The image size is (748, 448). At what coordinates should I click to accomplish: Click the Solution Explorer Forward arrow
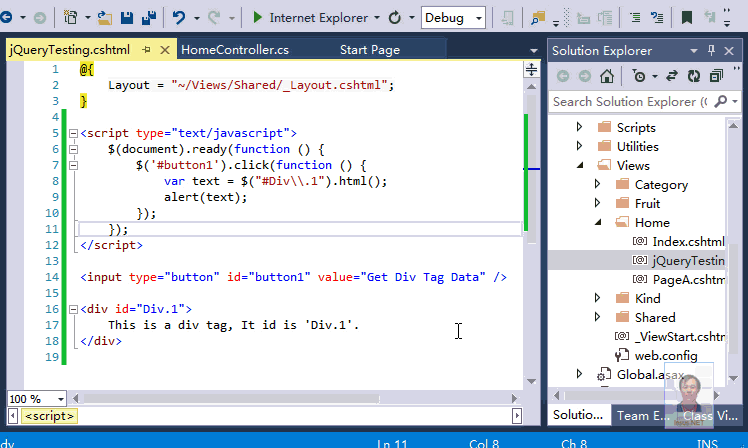pos(584,76)
